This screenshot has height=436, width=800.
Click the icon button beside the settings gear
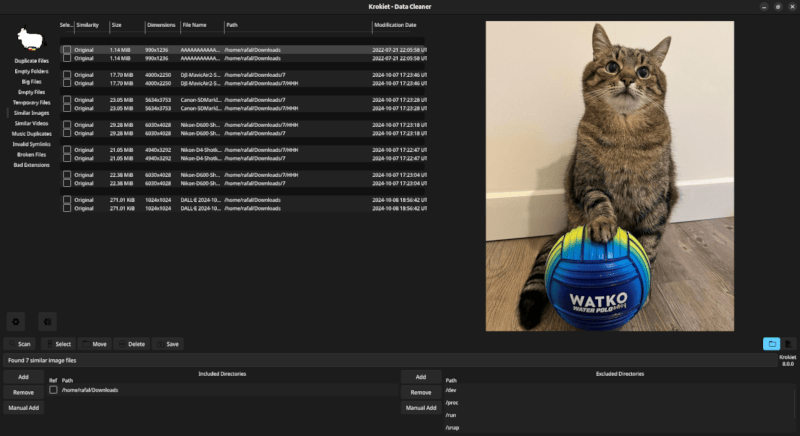[x=45, y=321]
